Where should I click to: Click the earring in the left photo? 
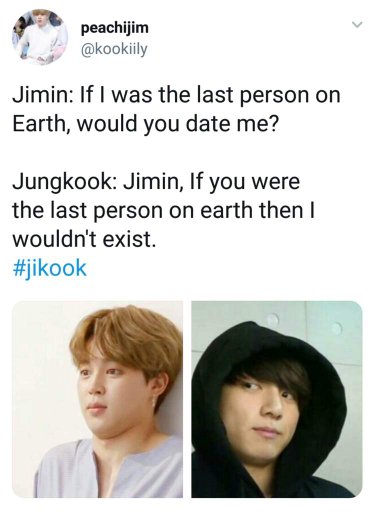click(x=154, y=401)
